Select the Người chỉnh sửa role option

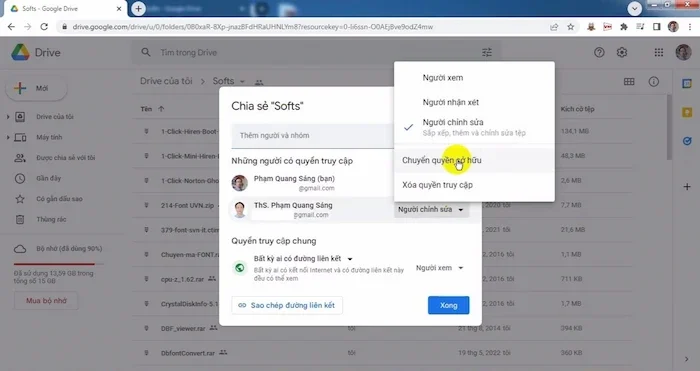474,127
